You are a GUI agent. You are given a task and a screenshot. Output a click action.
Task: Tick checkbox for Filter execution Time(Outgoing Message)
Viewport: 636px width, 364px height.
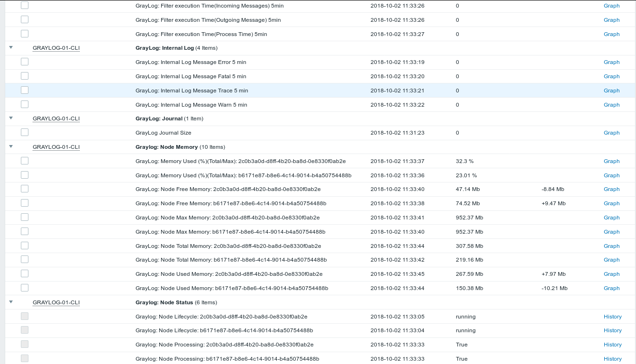25,19
